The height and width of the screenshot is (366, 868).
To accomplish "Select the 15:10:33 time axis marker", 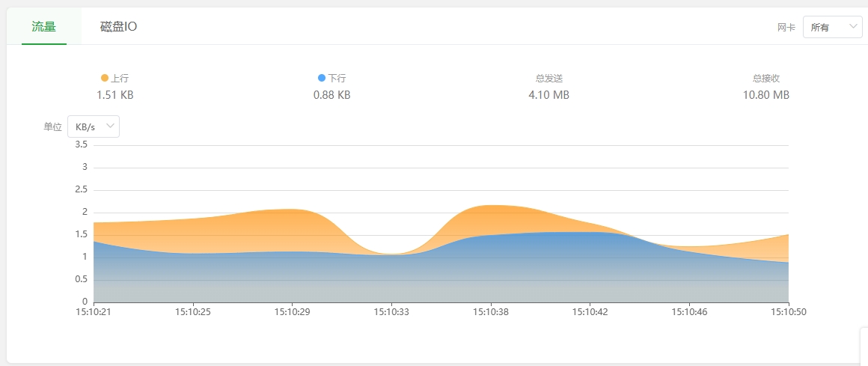I will tap(391, 311).
